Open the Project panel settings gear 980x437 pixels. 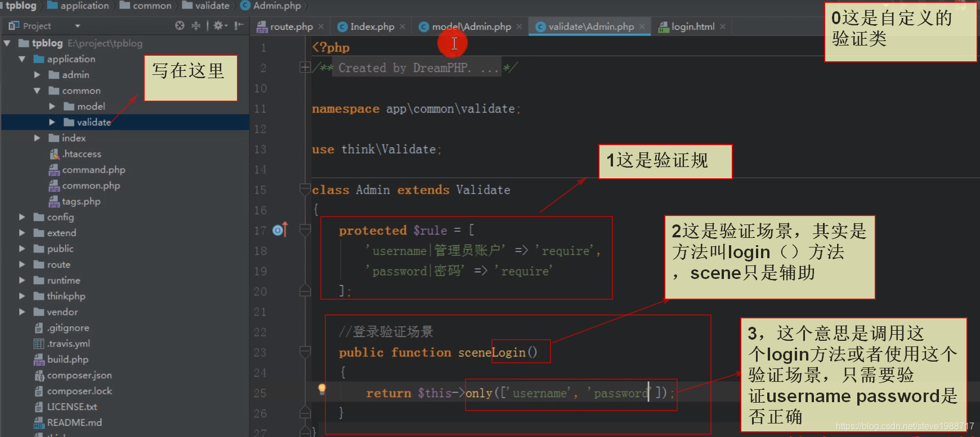click(220, 25)
